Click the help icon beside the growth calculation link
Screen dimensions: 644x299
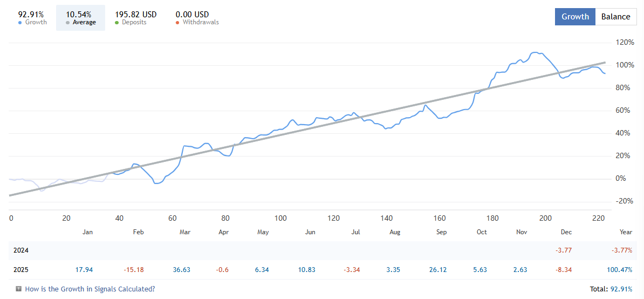18,289
